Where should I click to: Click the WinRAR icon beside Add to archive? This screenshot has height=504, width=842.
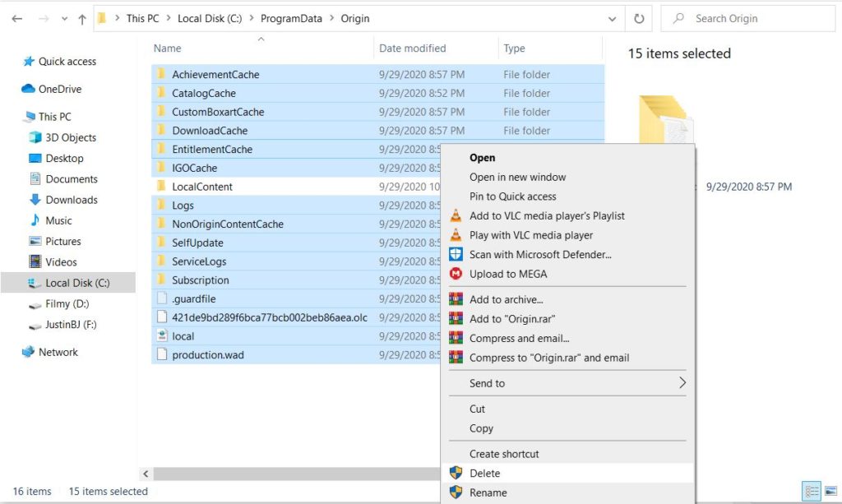pos(456,299)
